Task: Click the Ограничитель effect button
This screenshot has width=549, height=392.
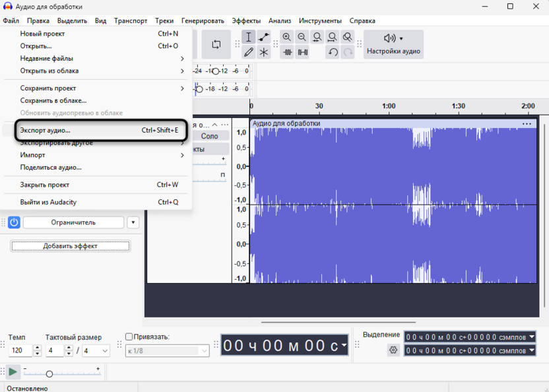Action: tap(73, 222)
